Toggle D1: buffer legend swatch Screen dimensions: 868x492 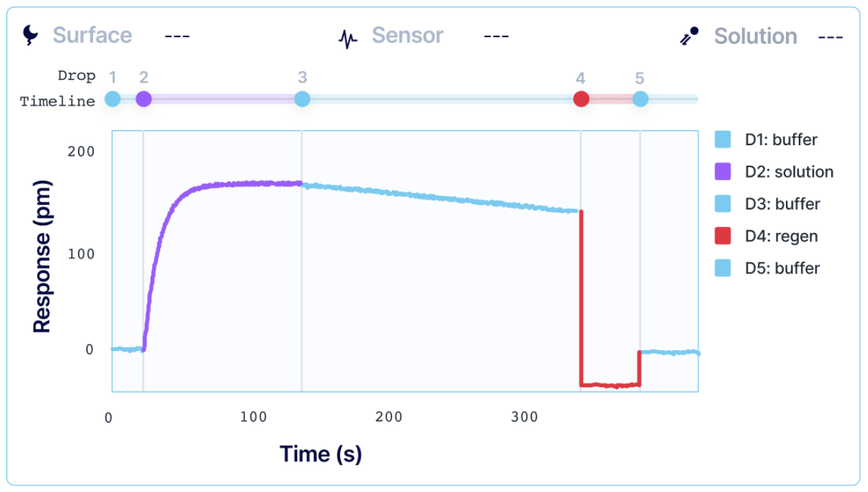(x=722, y=140)
